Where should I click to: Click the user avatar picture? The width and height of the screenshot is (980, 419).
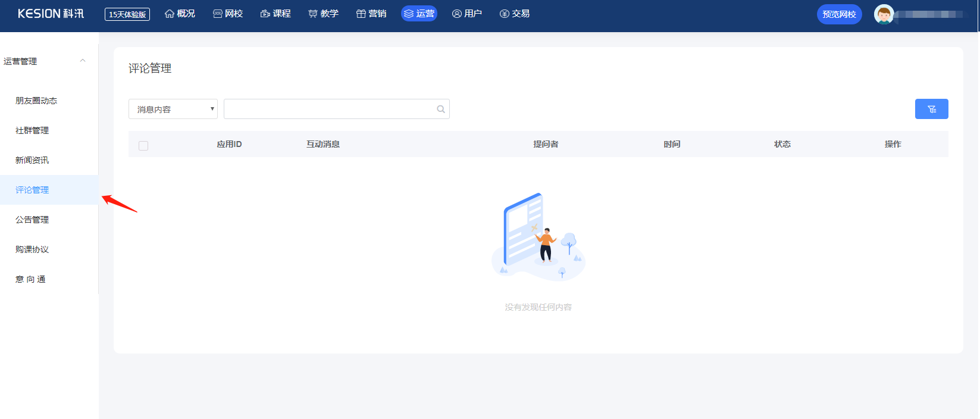tap(884, 14)
